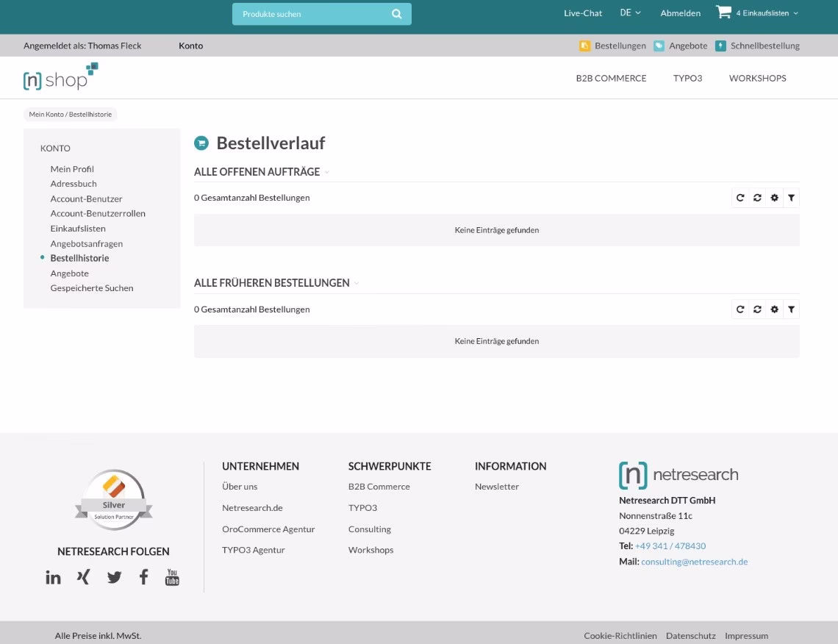Open the Einkaufslisten cart dropdown
The height and width of the screenshot is (644, 838).
(x=757, y=12)
